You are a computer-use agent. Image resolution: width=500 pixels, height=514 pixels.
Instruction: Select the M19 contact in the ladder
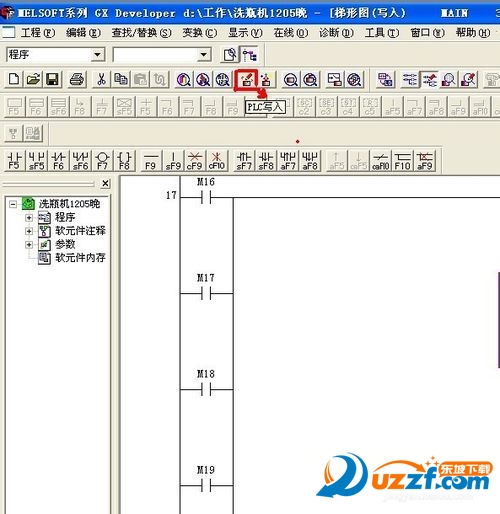206,486
